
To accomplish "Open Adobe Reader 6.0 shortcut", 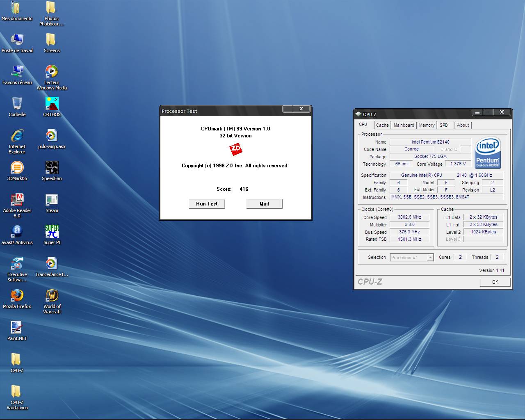I will pyautogui.click(x=17, y=200).
